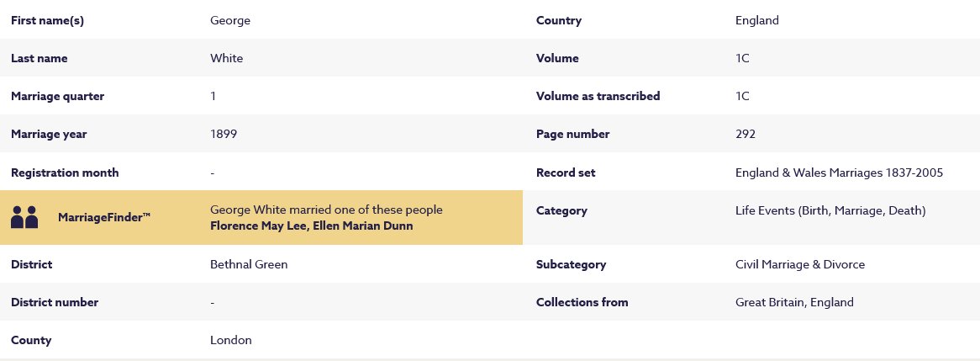This screenshot has width=980, height=361.
Task: Click the Registration month label
Action: coord(65,173)
